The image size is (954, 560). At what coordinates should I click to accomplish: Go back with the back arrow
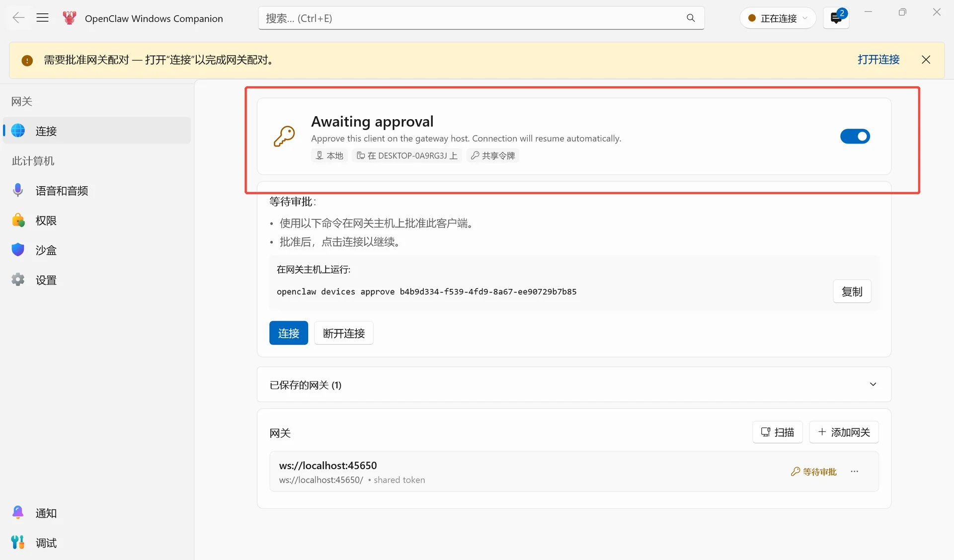click(x=18, y=18)
